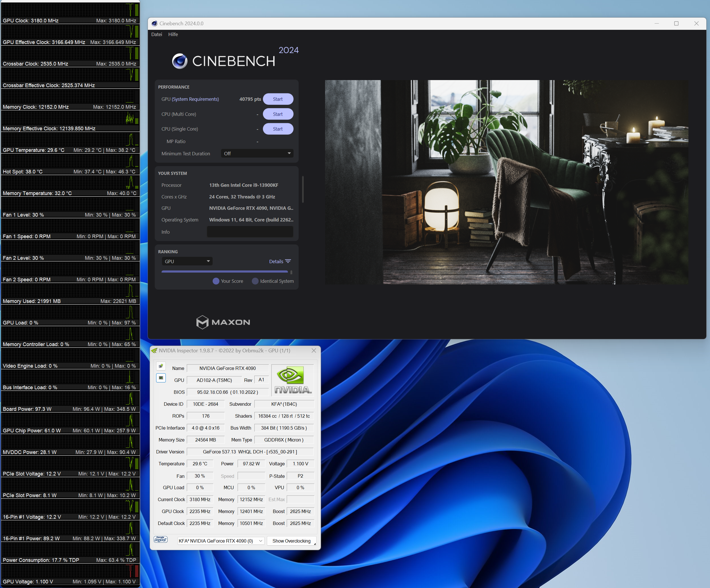Click the 40795 pts GPU score

click(x=250, y=99)
